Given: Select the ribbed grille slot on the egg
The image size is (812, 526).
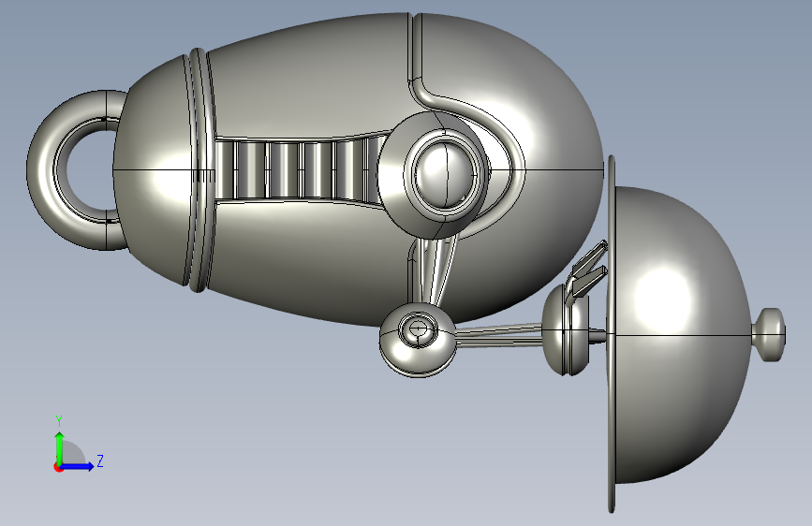Looking at the screenshot, I should point(301,169).
